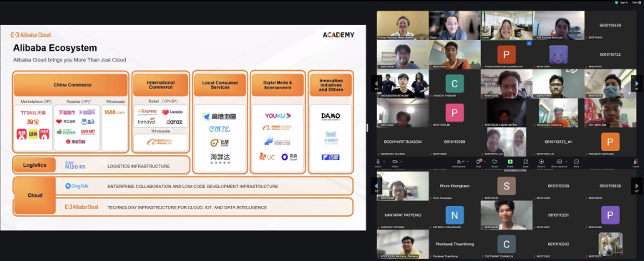Mute the microphone using the Audio icon
644x261 pixels.
[x=379, y=162]
